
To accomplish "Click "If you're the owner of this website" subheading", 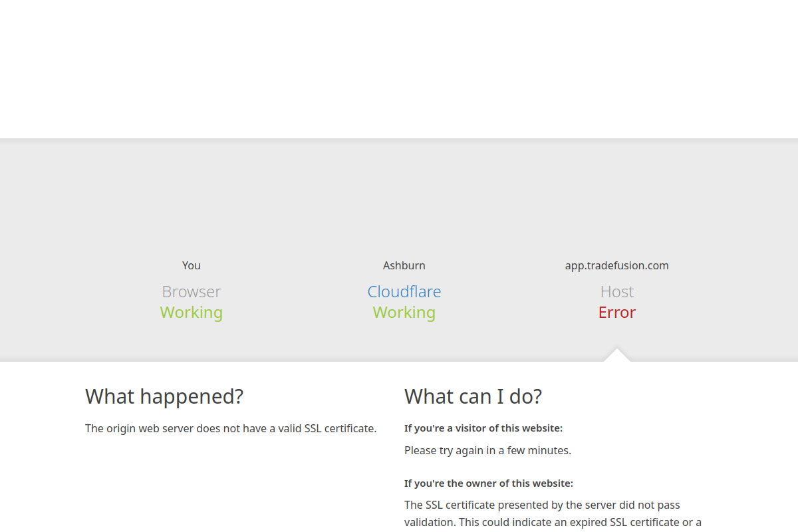I will [x=488, y=483].
